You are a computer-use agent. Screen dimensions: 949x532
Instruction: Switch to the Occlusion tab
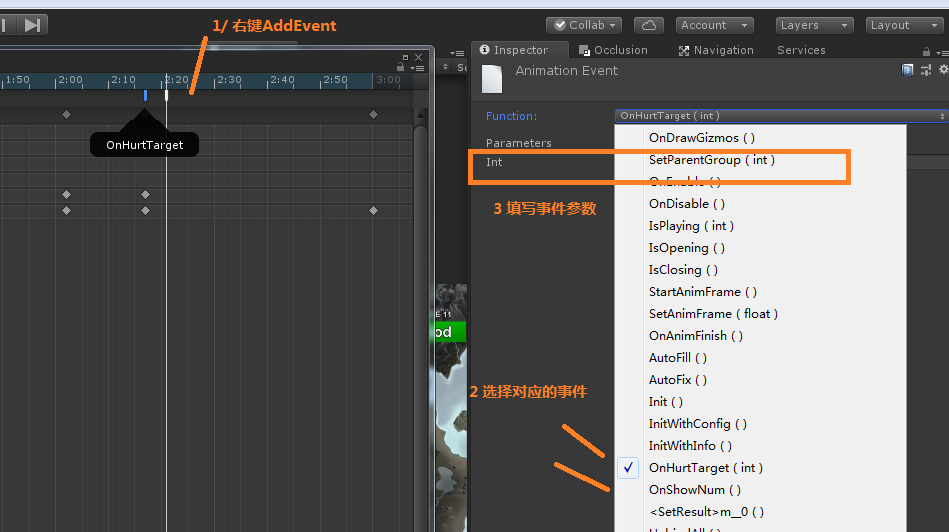pos(613,50)
